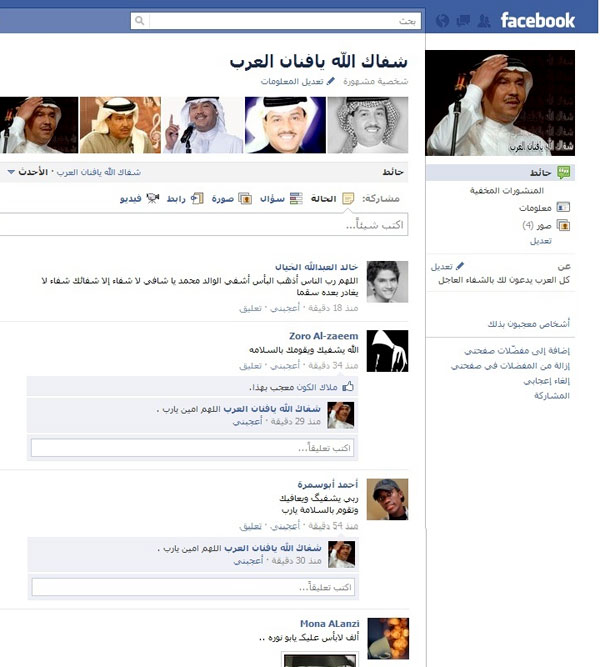Click comment box under Zoro Al-zaeem's post
Screen dimensions: 600x667
[x=192, y=448]
